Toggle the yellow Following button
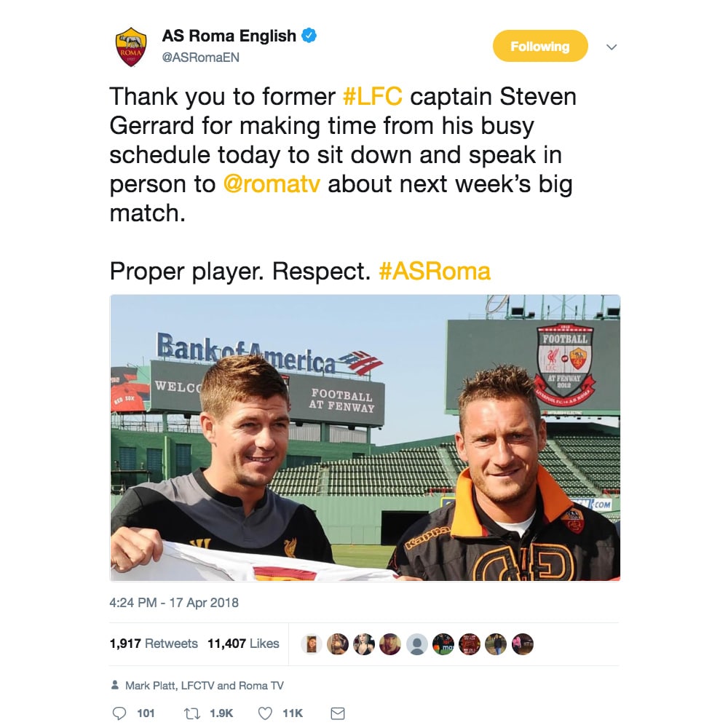This screenshot has height=728, width=728. click(540, 46)
